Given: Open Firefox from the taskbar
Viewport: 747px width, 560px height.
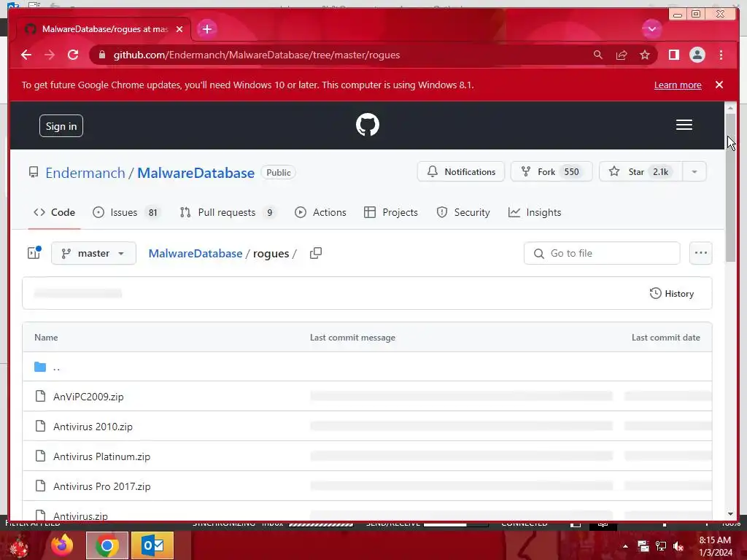Looking at the screenshot, I should [63, 545].
